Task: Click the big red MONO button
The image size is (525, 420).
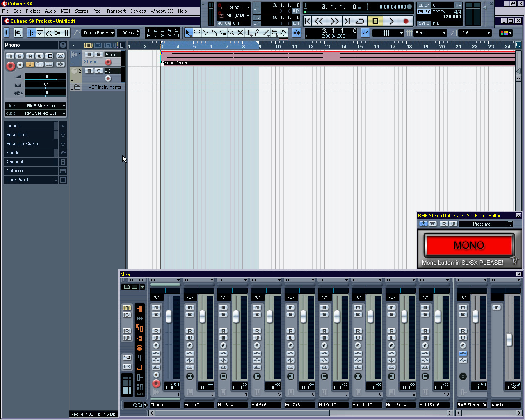Action: 469,245
